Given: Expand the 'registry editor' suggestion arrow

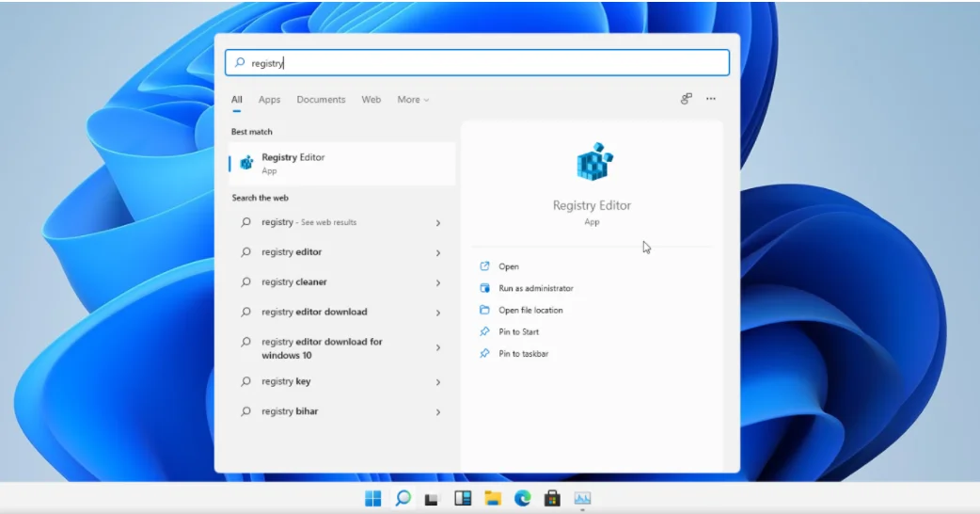Looking at the screenshot, I should pyautogui.click(x=438, y=253).
